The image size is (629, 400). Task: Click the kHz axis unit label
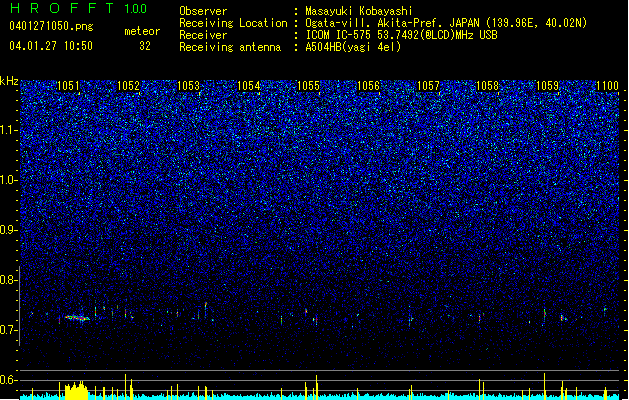9,81
